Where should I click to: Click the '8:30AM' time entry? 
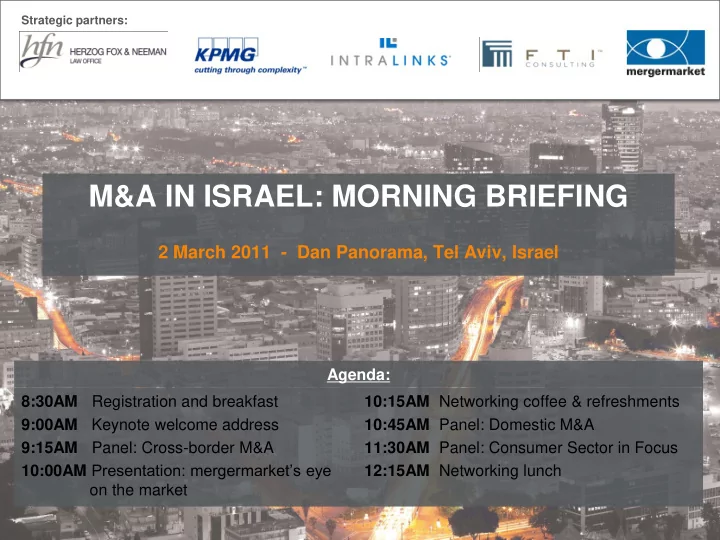pyautogui.click(x=49, y=401)
